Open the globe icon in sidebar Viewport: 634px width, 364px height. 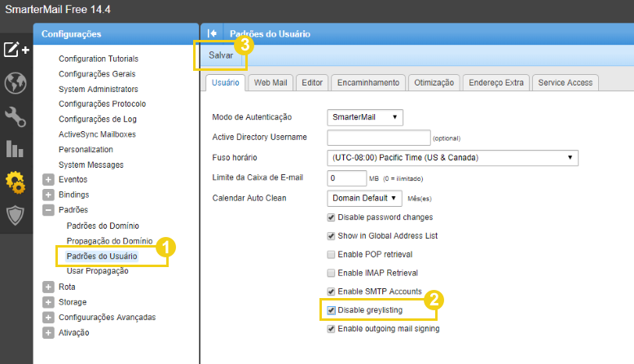click(15, 83)
